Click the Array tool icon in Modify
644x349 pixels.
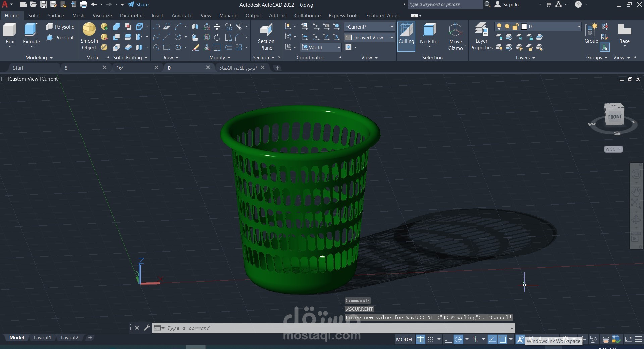pyautogui.click(x=239, y=47)
